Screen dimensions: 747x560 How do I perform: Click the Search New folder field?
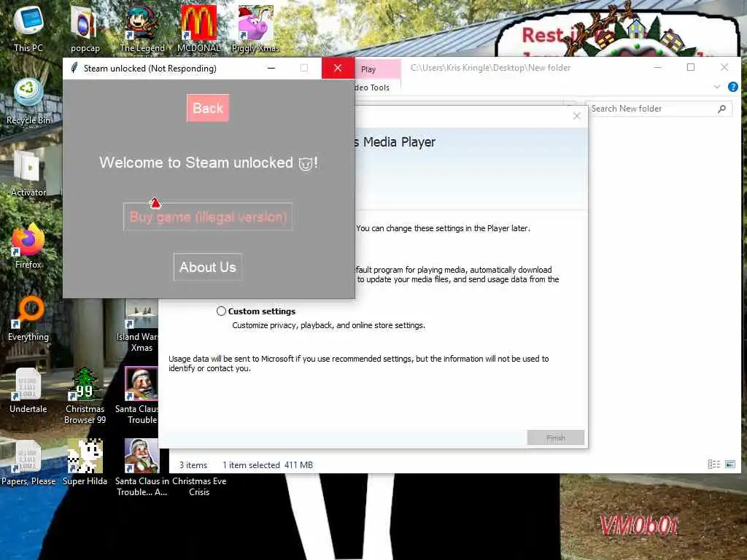pyautogui.click(x=658, y=109)
